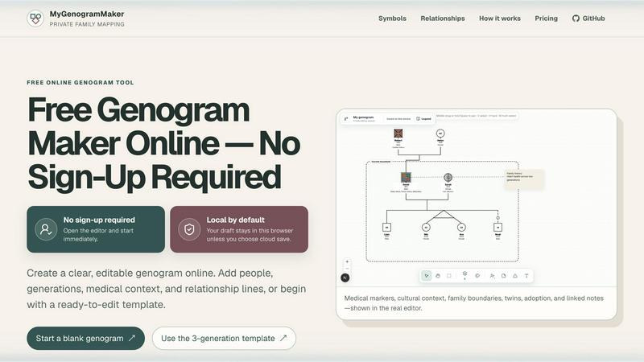
Task: Select the left twin circle node
Action: [427, 227]
